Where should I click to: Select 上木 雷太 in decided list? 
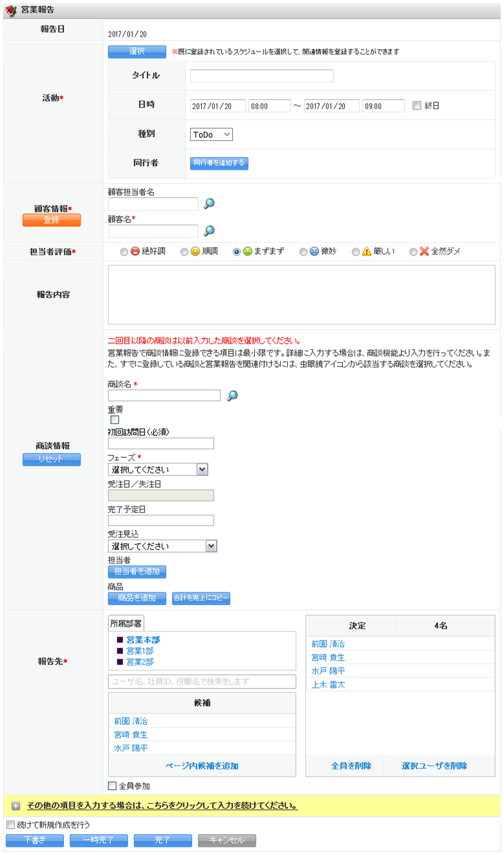[x=328, y=685]
